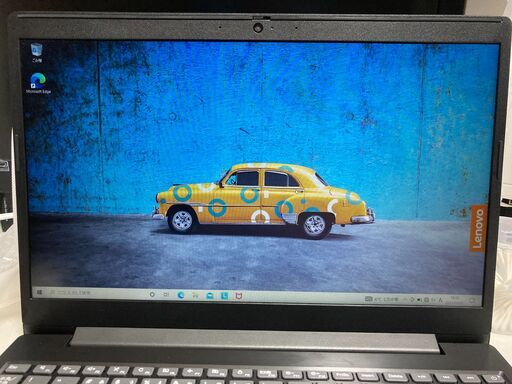This screenshot has width=512, height=384.
Task: Open the red McAfee taskbar icon
Action: pos(239,296)
